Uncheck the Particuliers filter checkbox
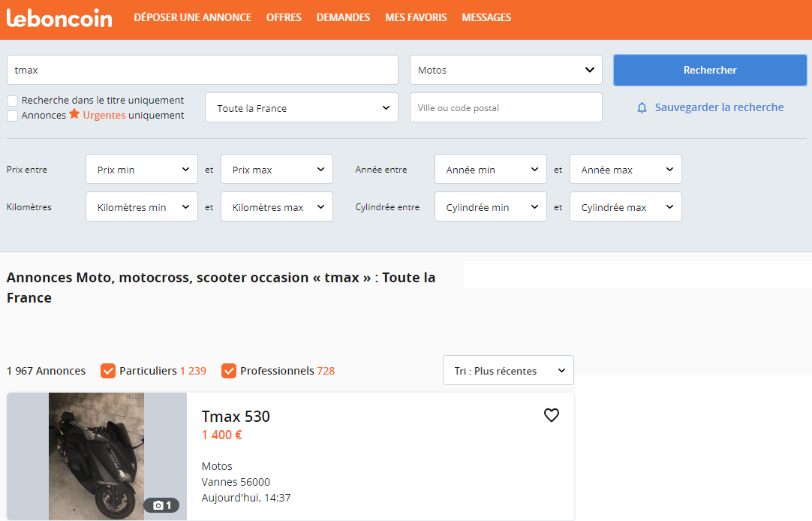Image resolution: width=812 pixels, height=521 pixels. [x=108, y=371]
